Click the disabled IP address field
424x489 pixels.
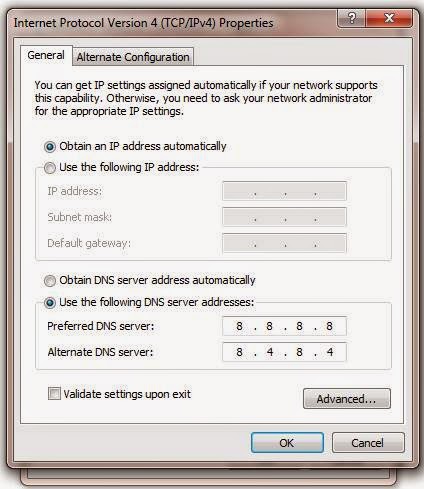click(284, 191)
